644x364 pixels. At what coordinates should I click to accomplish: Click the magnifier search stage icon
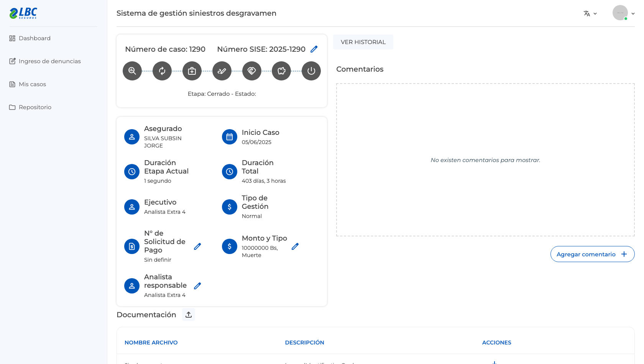132,71
